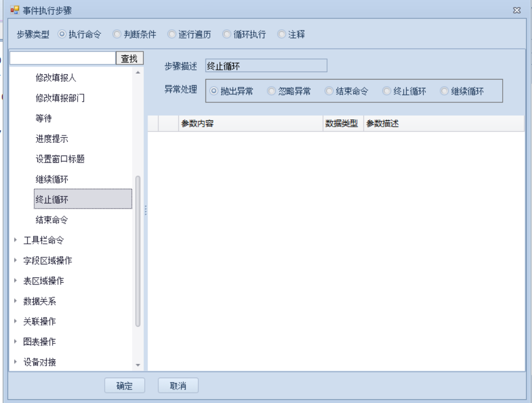Expand the 字段区域操作 tree node
This screenshot has width=532, height=403.
pyautogui.click(x=16, y=261)
